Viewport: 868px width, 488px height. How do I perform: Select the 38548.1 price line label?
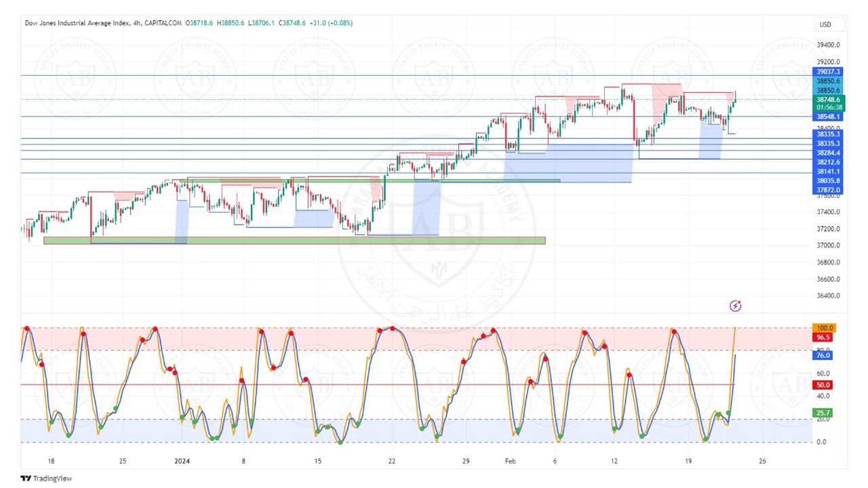828,117
